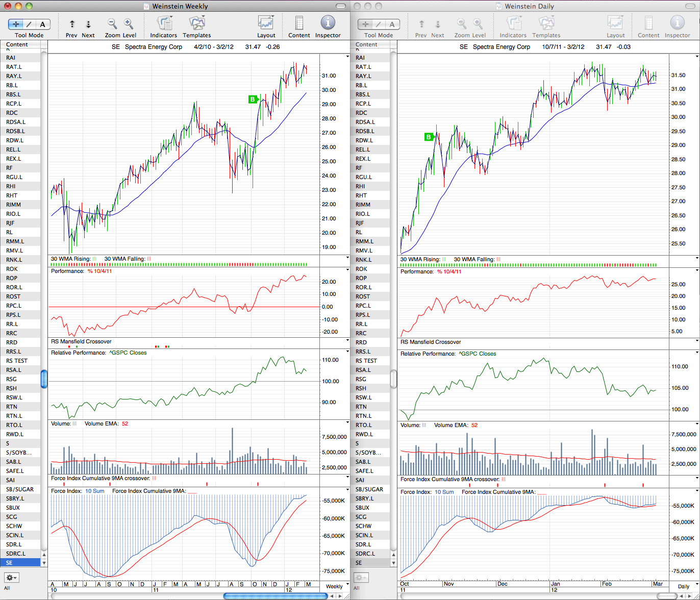
Task: Click Prev arrow in Weinstein Weekly toolbar
Action: pos(72,24)
